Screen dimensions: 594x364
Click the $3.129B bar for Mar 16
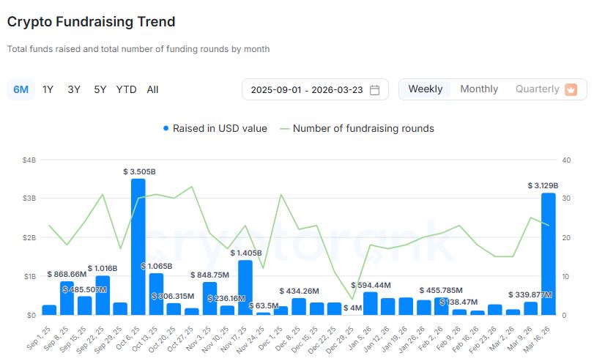[x=548, y=254]
